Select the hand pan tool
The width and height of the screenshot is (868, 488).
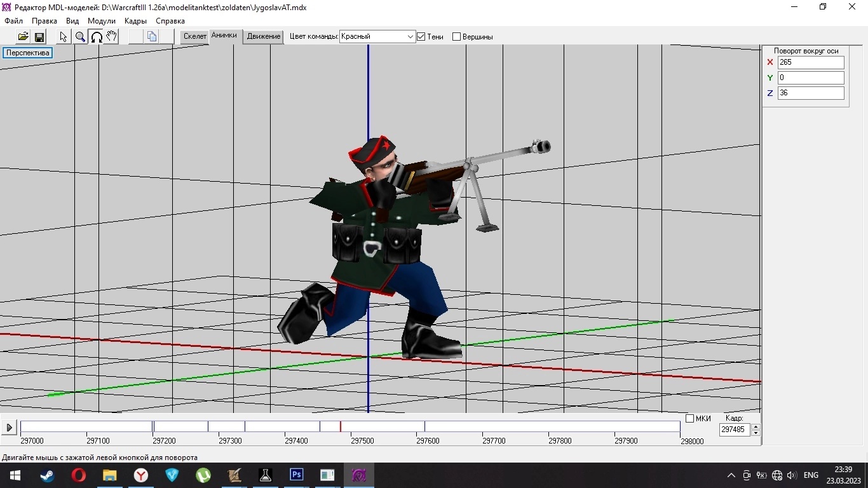(112, 37)
